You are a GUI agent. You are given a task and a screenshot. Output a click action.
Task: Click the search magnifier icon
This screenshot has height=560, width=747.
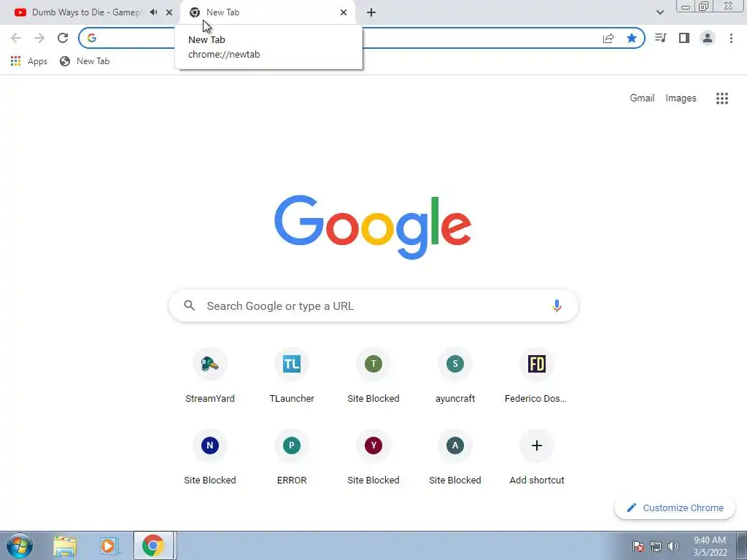point(190,306)
